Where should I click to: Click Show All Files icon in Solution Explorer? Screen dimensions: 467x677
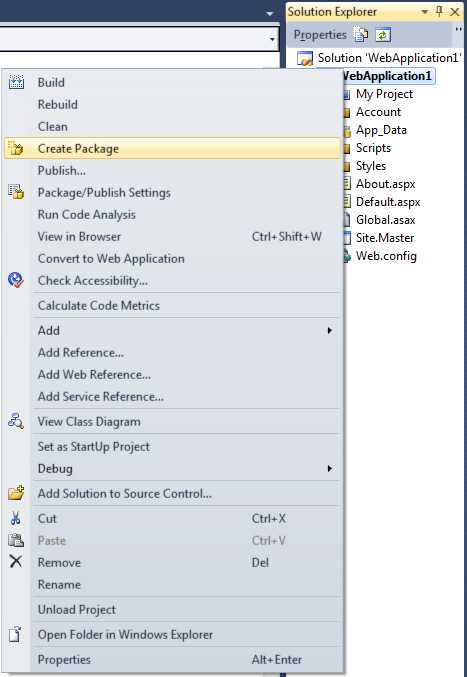361,35
